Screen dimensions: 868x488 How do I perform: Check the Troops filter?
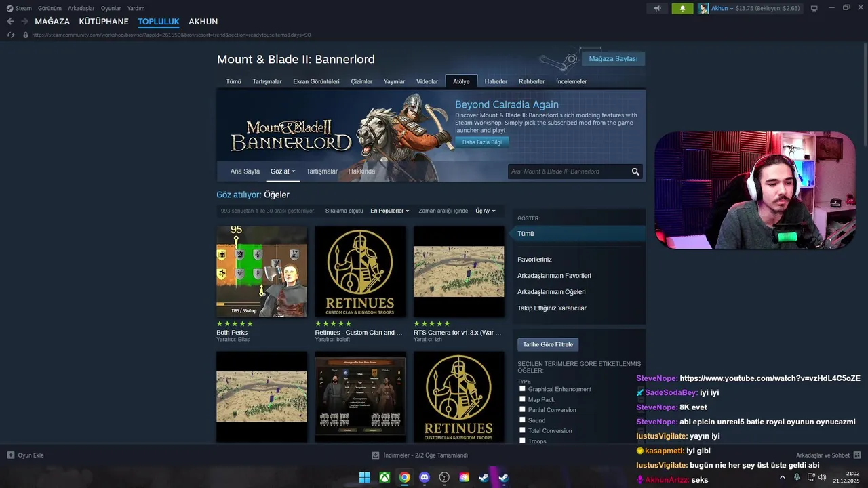pyautogui.click(x=522, y=441)
